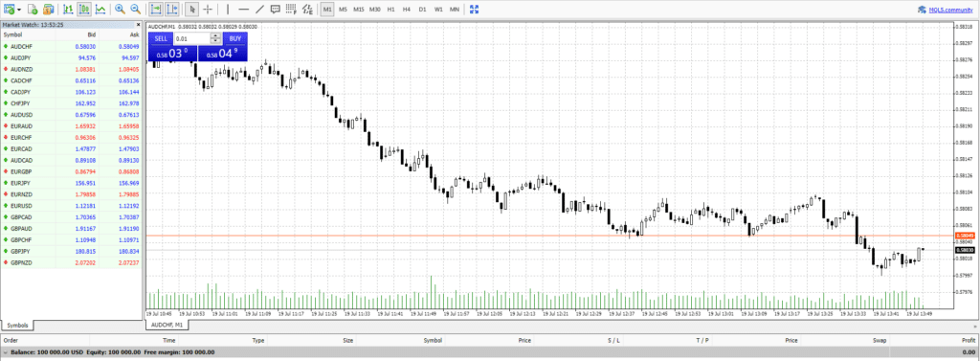Image resolution: width=980 pixels, height=361 pixels.
Task: Open the New Chart dropdown arrow
Action: click(19, 10)
